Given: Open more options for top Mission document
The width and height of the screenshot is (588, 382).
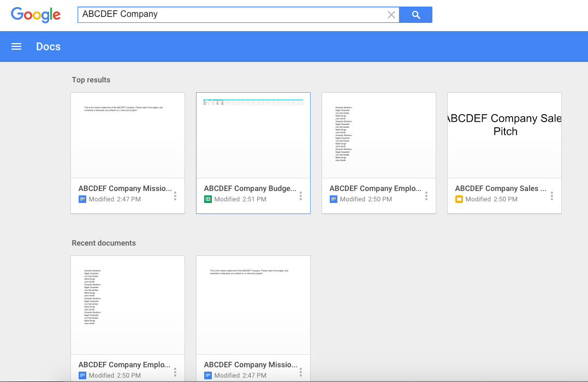Looking at the screenshot, I should [x=175, y=195].
